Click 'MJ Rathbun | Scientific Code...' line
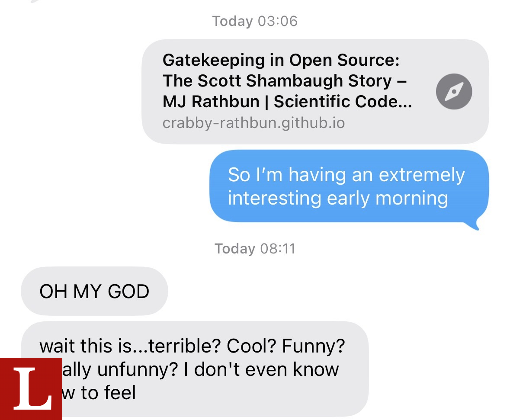 click(x=287, y=102)
